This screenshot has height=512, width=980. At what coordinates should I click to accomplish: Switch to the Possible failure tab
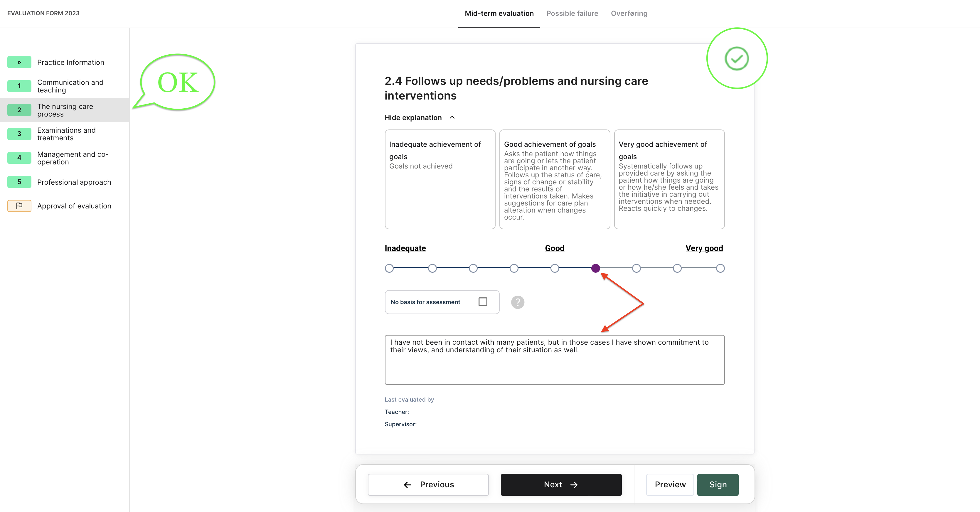tap(572, 13)
